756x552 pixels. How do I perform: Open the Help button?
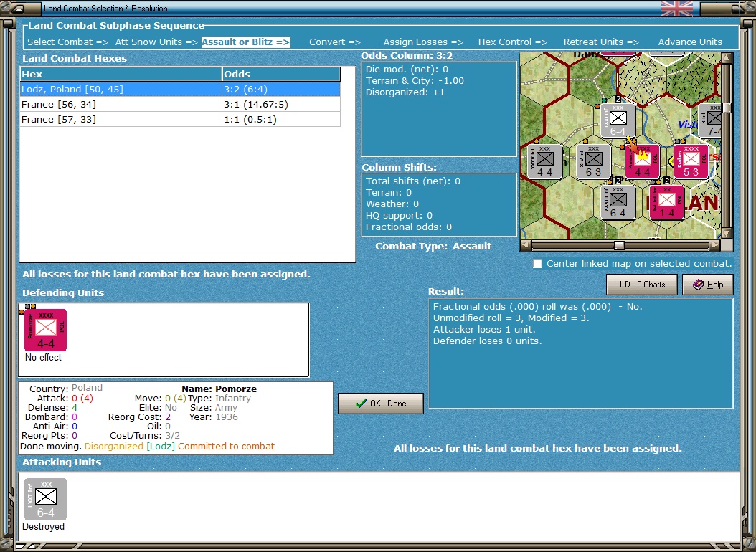point(708,285)
